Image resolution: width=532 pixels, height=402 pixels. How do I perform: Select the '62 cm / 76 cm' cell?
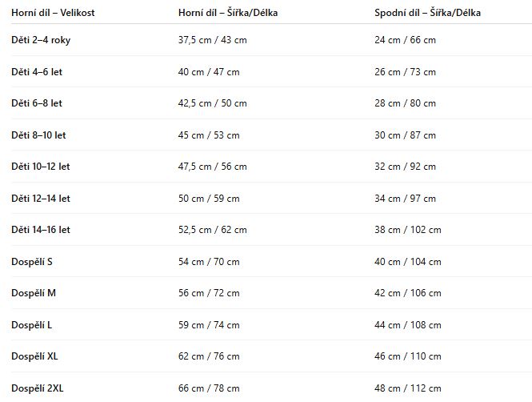click(208, 356)
